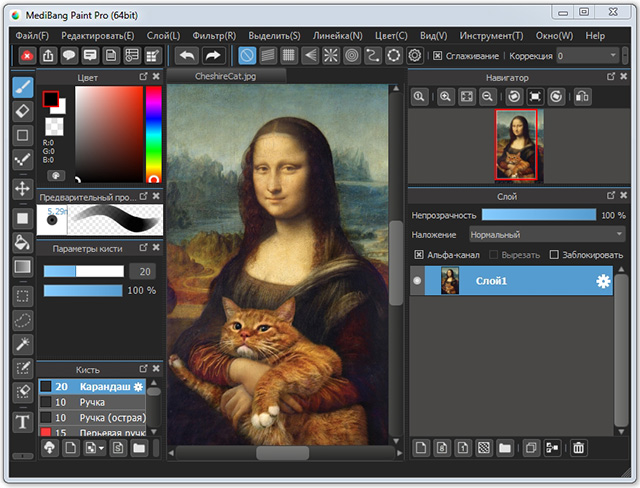The width and height of the screenshot is (640, 488).
Task: Enable the Заблокировать checkbox
Action: [x=555, y=255]
